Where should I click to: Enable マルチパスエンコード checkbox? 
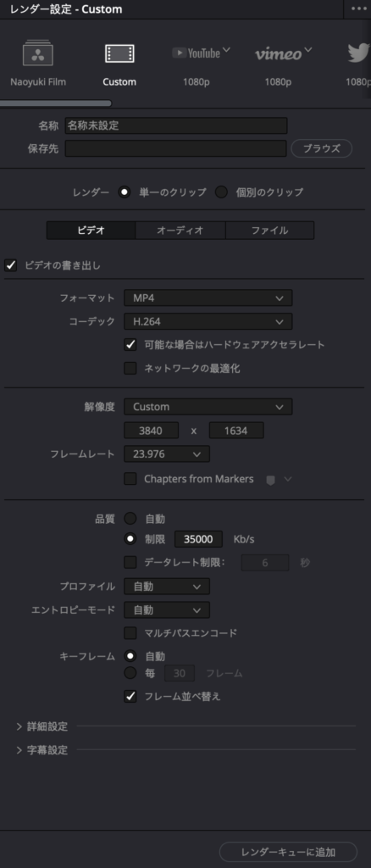coord(130,632)
